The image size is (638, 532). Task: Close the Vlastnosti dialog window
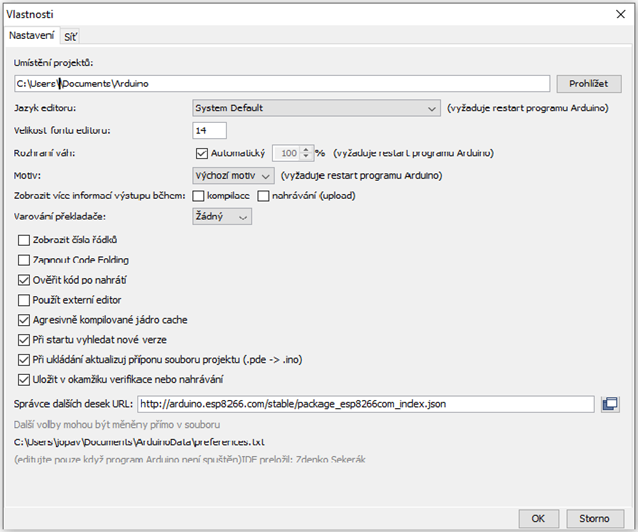coord(619,15)
